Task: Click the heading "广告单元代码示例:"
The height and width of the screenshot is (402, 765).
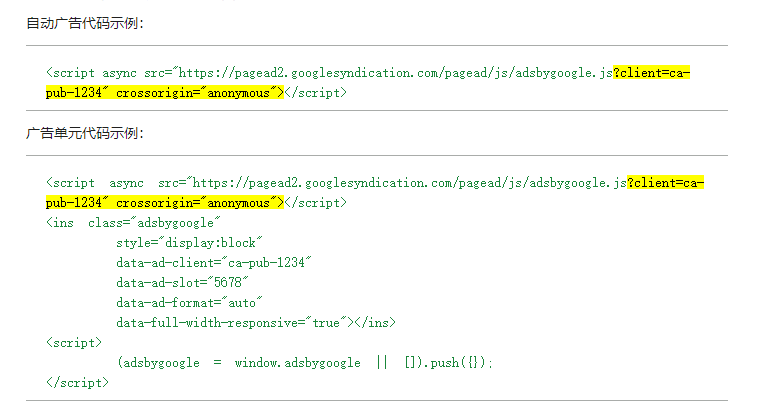Action: click(85, 133)
